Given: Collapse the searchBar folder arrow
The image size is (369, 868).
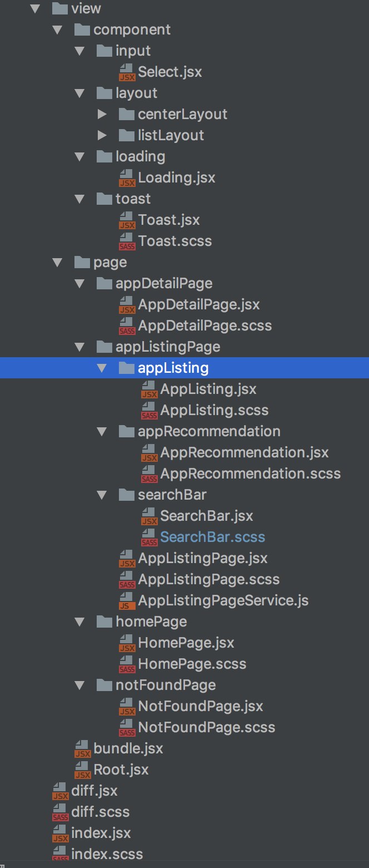Looking at the screenshot, I should (x=102, y=495).
